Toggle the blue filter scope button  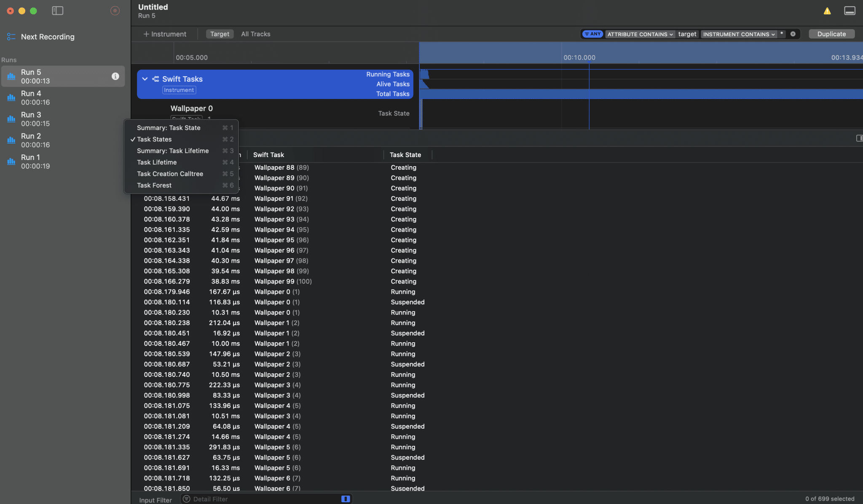346,499
